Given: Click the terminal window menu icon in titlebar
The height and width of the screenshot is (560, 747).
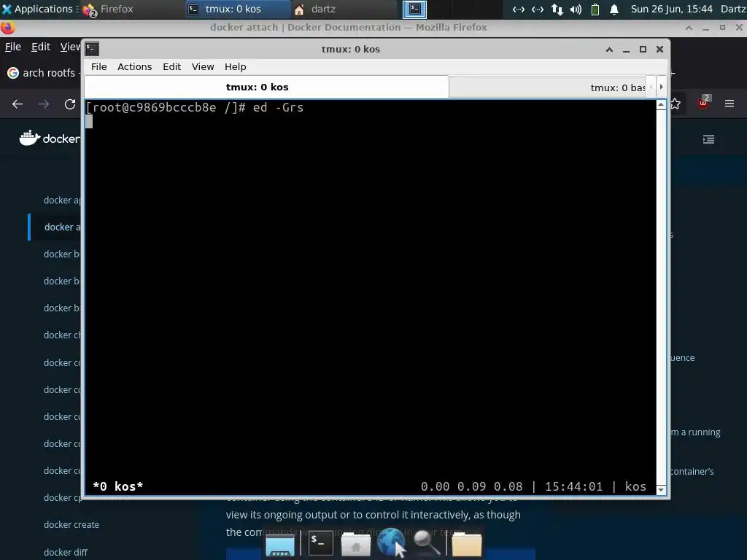Looking at the screenshot, I should point(92,49).
